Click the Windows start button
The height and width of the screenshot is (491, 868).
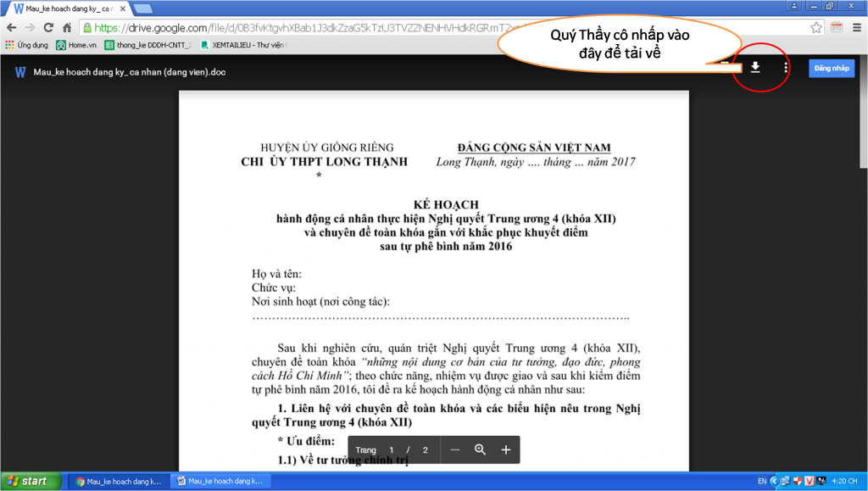(30, 481)
